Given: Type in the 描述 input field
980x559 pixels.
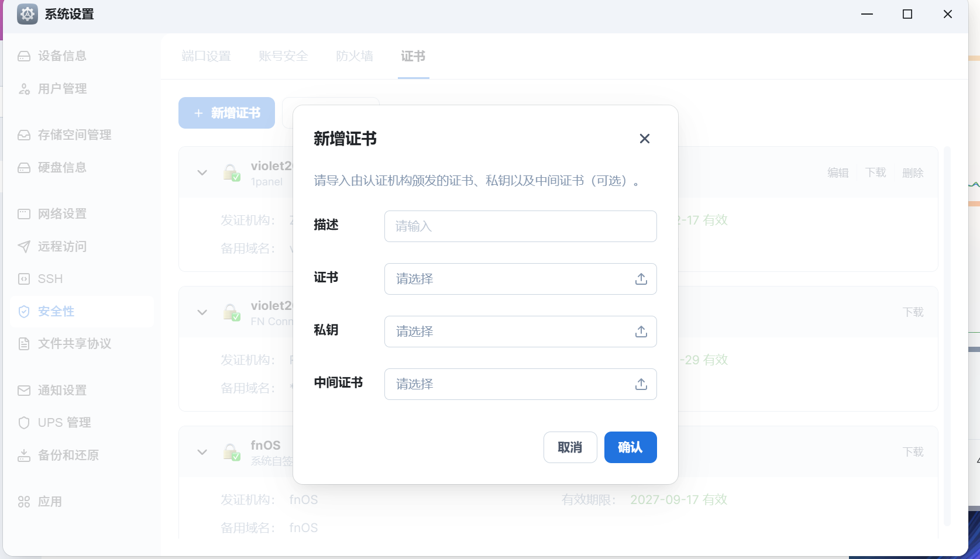Looking at the screenshot, I should 520,226.
